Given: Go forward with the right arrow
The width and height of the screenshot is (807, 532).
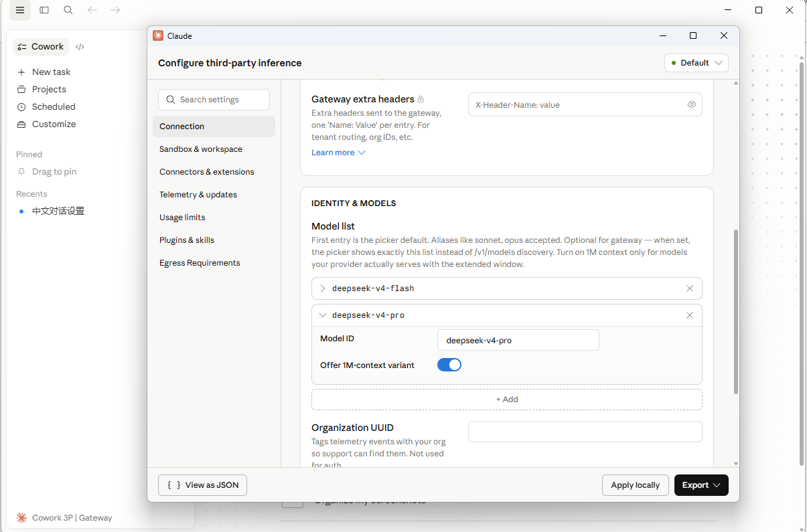Looking at the screenshot, I should [x=115, y=10].
